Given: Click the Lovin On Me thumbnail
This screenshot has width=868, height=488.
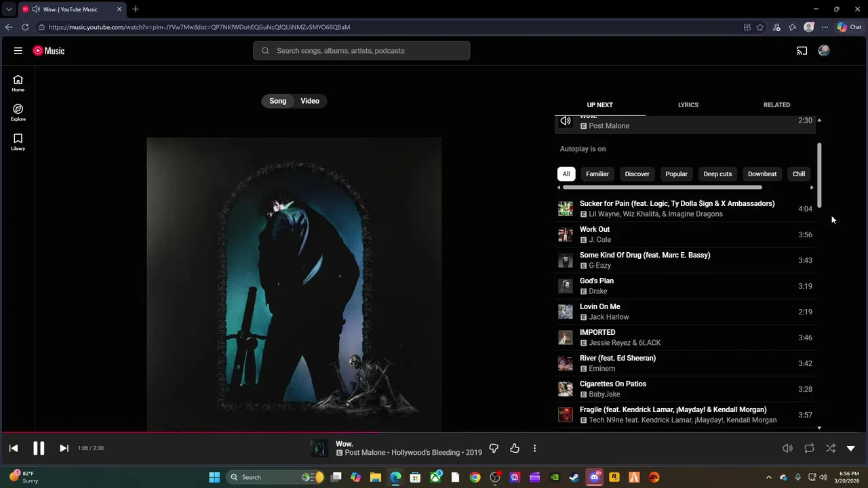Looking at the screenshot, I should [566, 312].
